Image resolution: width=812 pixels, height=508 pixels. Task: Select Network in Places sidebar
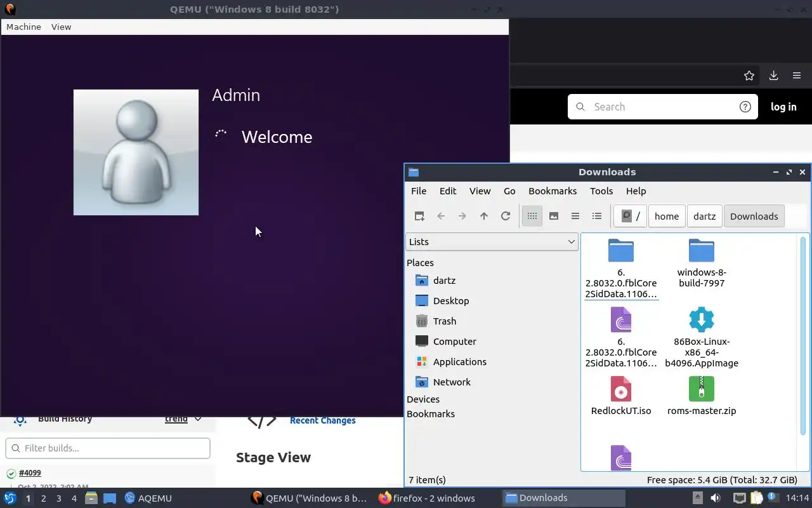[x=443, y=382]
